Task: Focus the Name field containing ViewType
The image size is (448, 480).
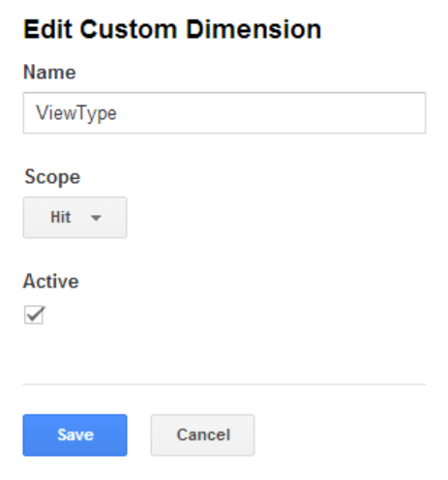Action: (224, 113)
